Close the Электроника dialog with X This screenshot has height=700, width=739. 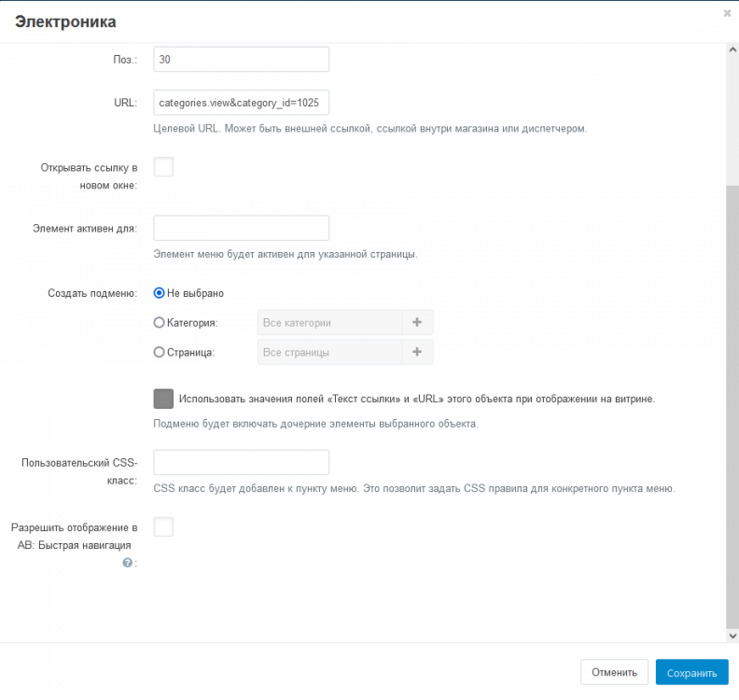[727, 13]
